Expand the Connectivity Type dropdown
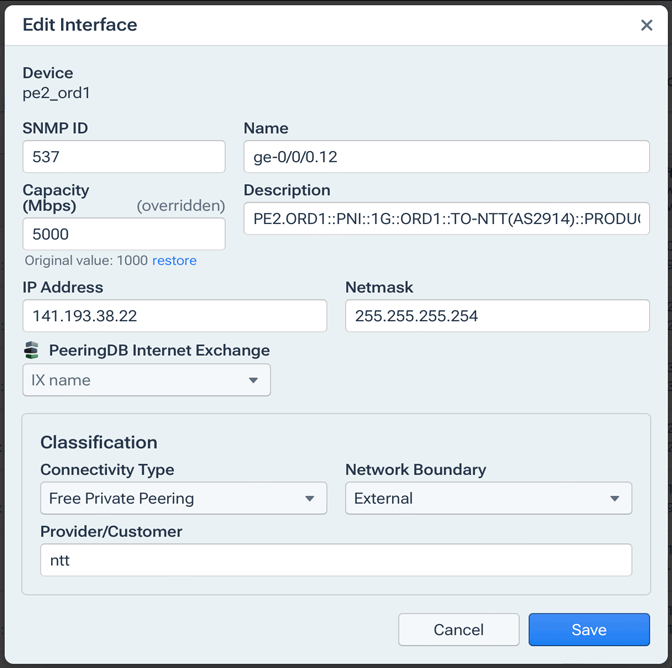The image size is (672, 668). click(x=183, y=498)
